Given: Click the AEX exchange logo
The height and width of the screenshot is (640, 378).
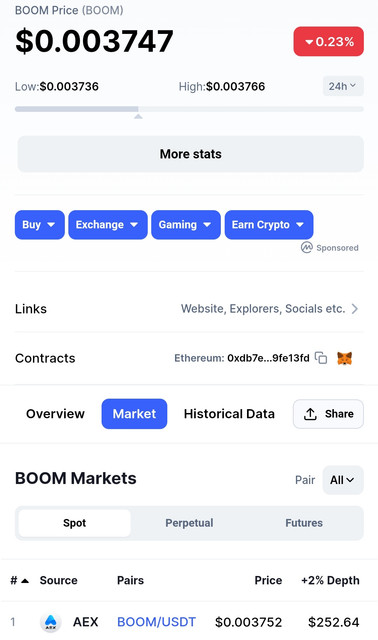Looking at the screenshot, I should tap(51, 622).
